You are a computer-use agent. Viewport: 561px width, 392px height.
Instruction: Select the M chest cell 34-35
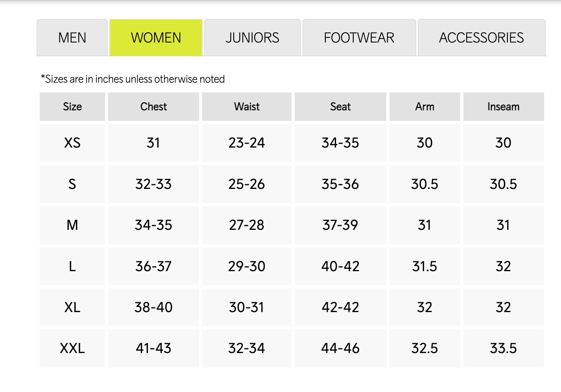[153, 225]
